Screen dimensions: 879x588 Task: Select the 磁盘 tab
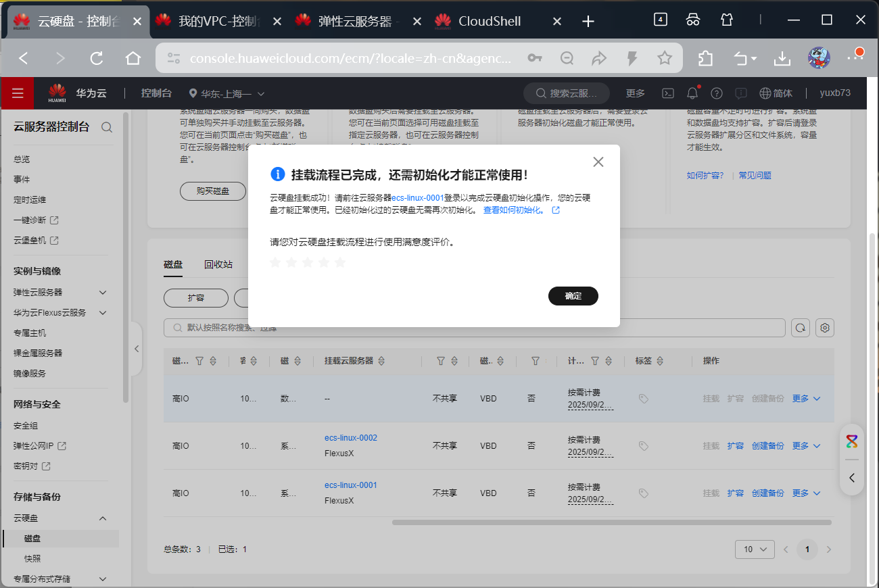173,264
